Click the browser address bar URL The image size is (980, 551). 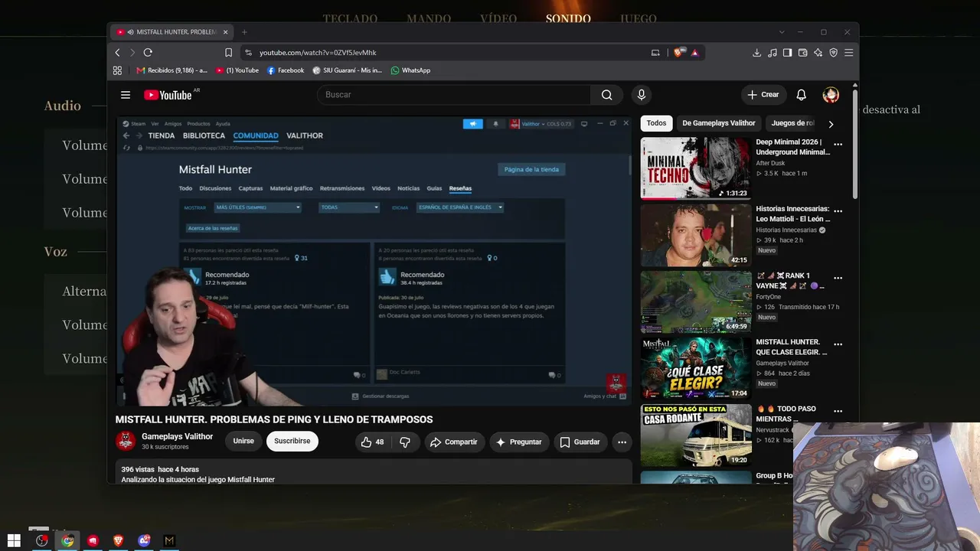pyautogui.click(x=318, y=53)
